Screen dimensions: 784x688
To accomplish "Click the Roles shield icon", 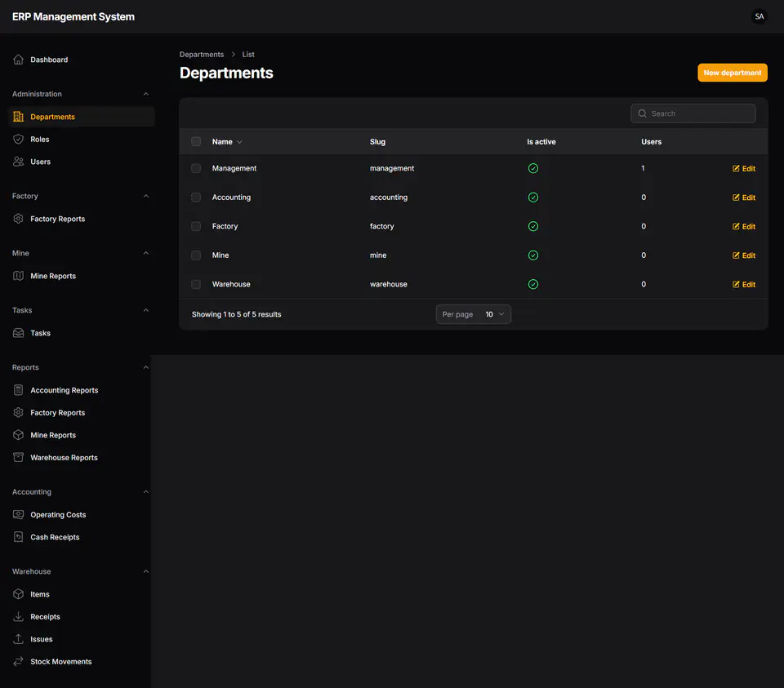I will [19, 139].
